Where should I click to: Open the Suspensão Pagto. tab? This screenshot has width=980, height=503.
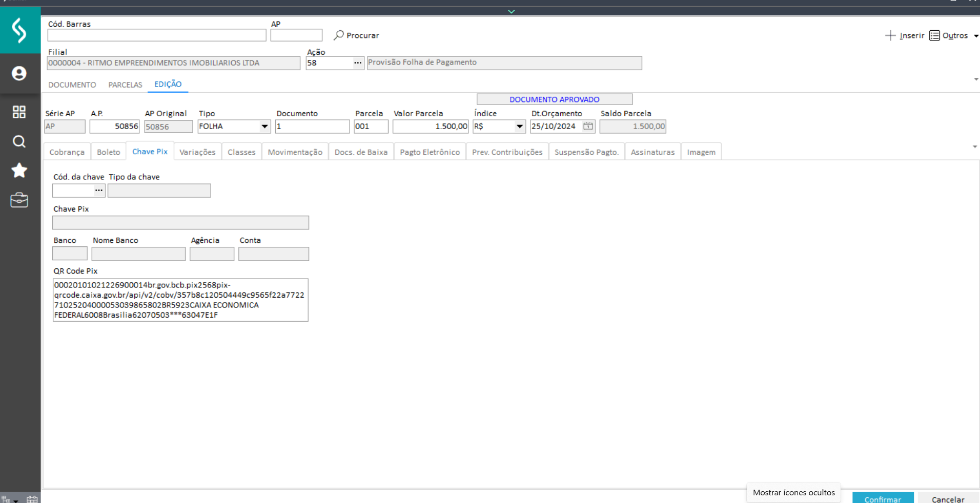(587, 152)
